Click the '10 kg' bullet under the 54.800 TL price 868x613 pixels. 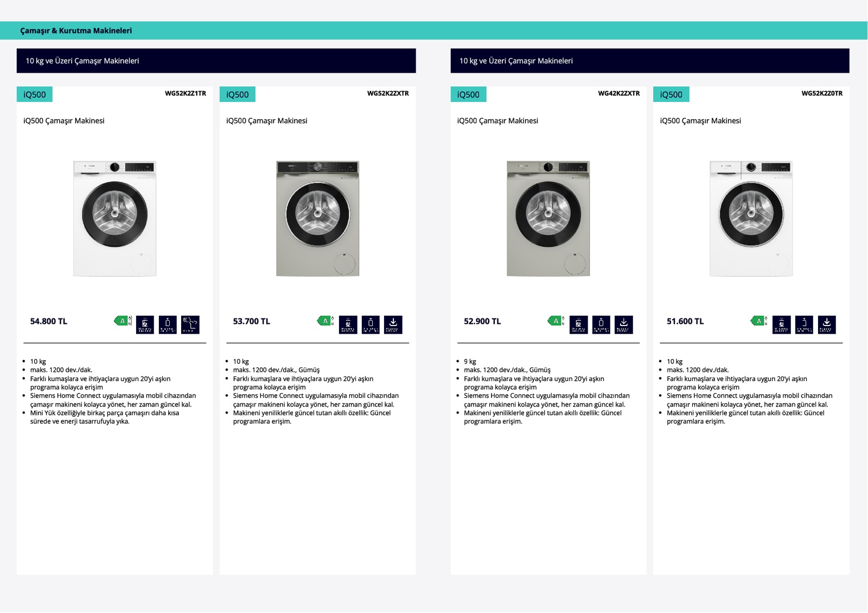coord(38,361)
